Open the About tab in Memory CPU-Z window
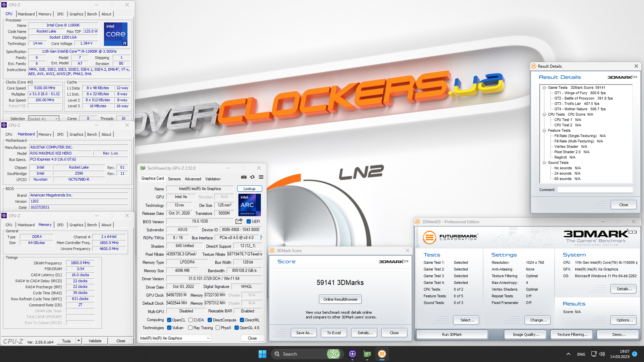Viewport: 644px width, 362px height. coord(106,225)
